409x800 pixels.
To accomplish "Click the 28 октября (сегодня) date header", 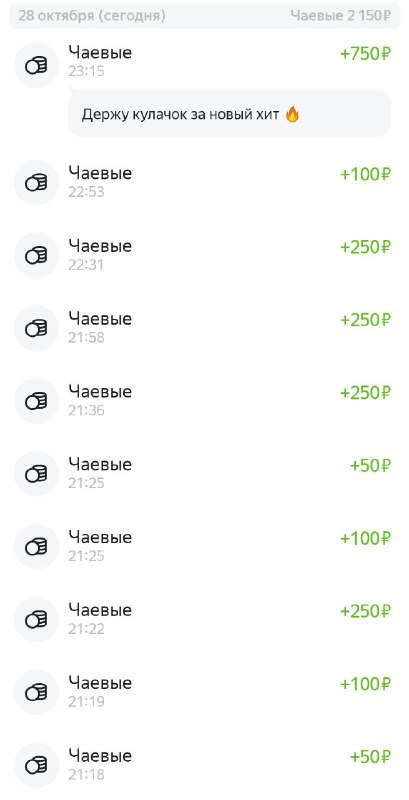I will [x=92, y=16].
